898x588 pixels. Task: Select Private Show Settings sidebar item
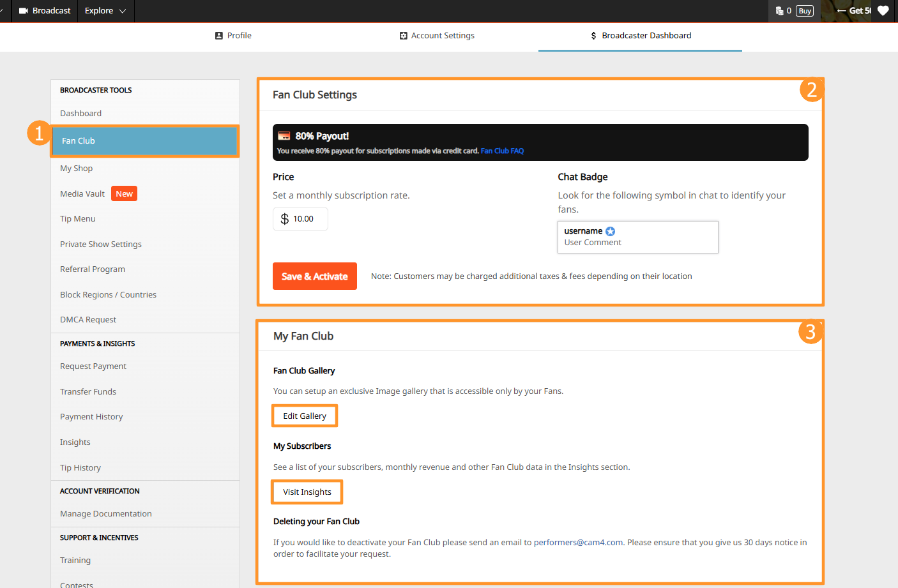(x=101, y=245)
